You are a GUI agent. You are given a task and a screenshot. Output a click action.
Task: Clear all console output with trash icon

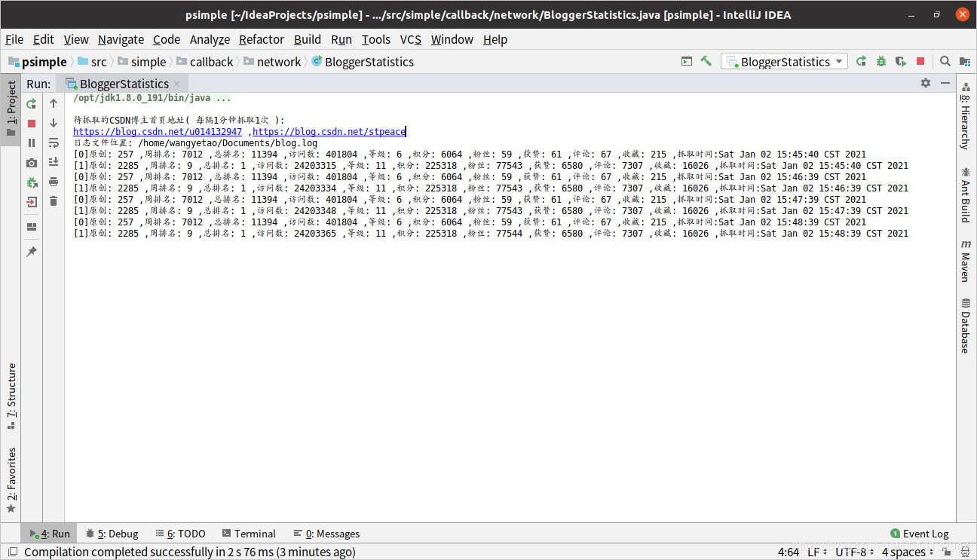point(54,201)
